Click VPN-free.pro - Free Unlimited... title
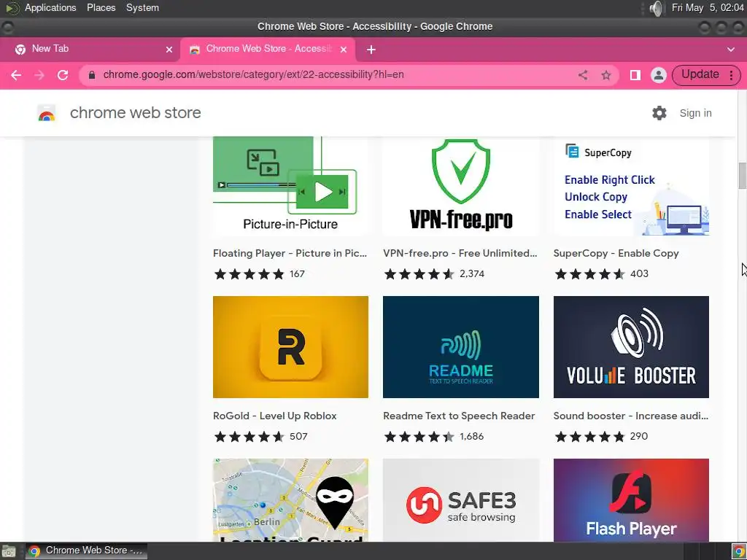The width and height of the screenshot is (747, 560). pos(460,253)
